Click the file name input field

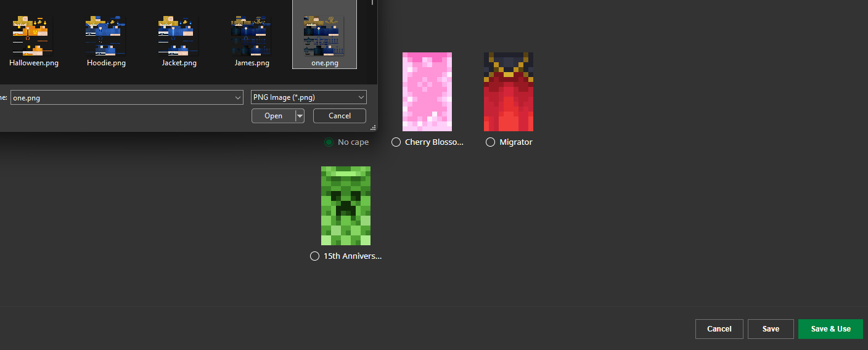(x=127, y=97)
